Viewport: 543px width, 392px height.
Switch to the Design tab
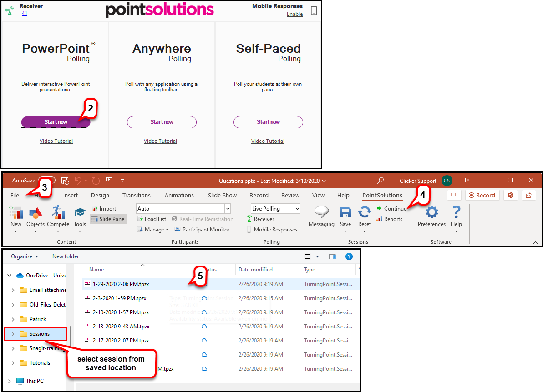pyautogui.click(x=100, y=195)
